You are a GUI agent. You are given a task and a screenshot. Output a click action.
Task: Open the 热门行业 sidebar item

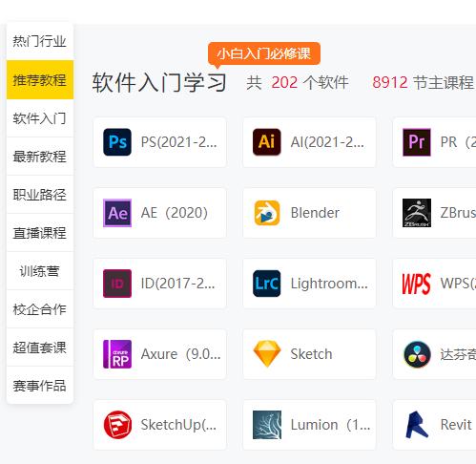[40, 41]
